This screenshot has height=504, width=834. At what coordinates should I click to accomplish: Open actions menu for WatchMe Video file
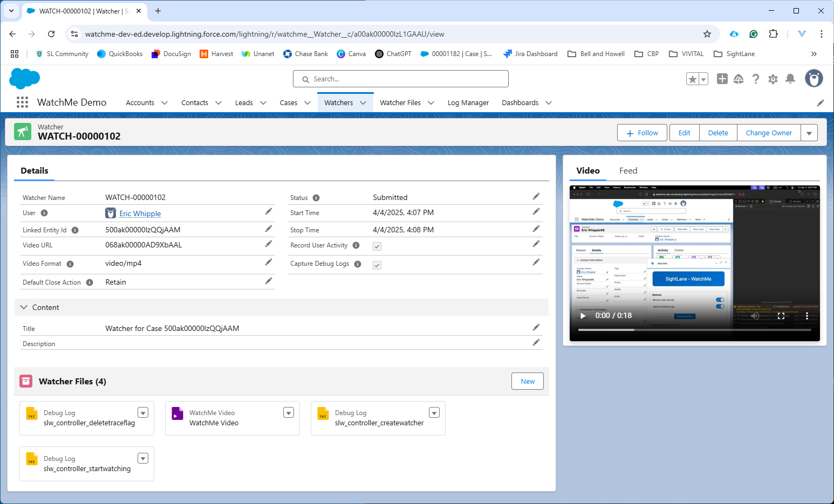(289, 413)
